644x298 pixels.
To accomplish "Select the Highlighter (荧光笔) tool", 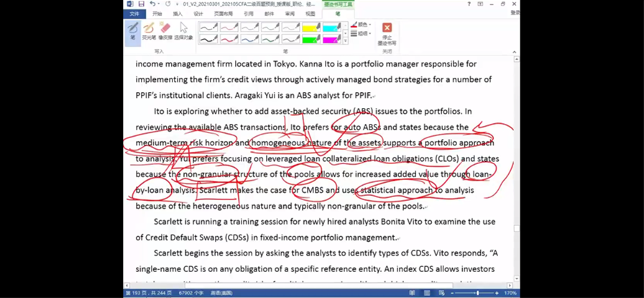I will [x=149, y=31].
